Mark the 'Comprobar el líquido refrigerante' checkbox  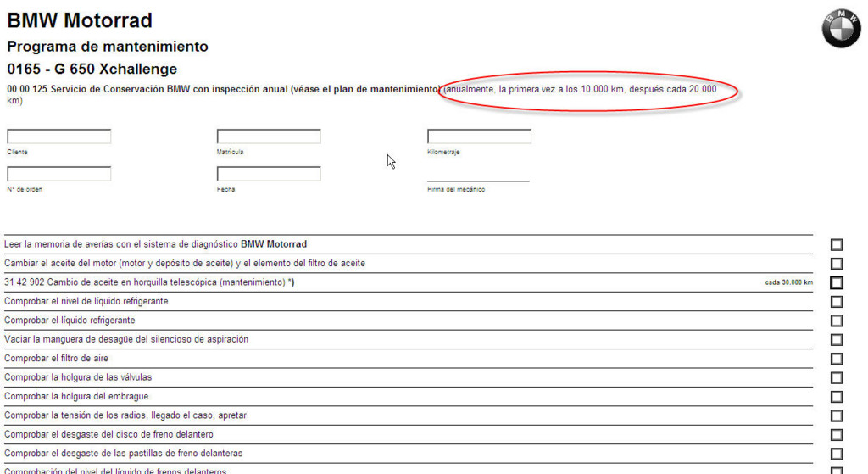click(x=837, y=321)
